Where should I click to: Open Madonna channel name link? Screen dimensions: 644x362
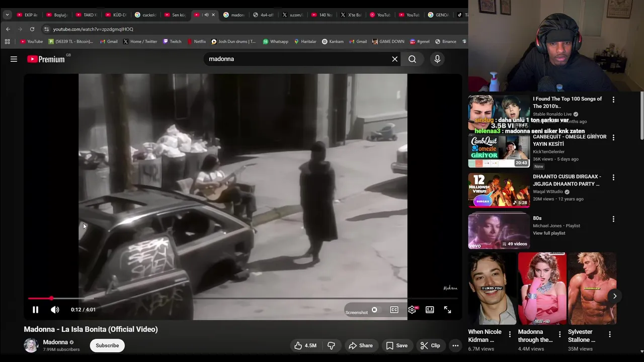point(55,342)
